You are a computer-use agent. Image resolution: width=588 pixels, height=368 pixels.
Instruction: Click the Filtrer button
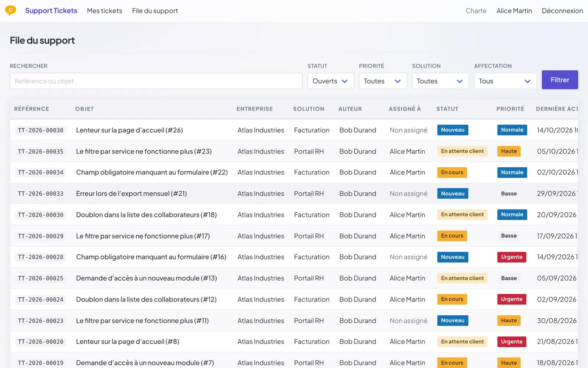coord(560,80)
